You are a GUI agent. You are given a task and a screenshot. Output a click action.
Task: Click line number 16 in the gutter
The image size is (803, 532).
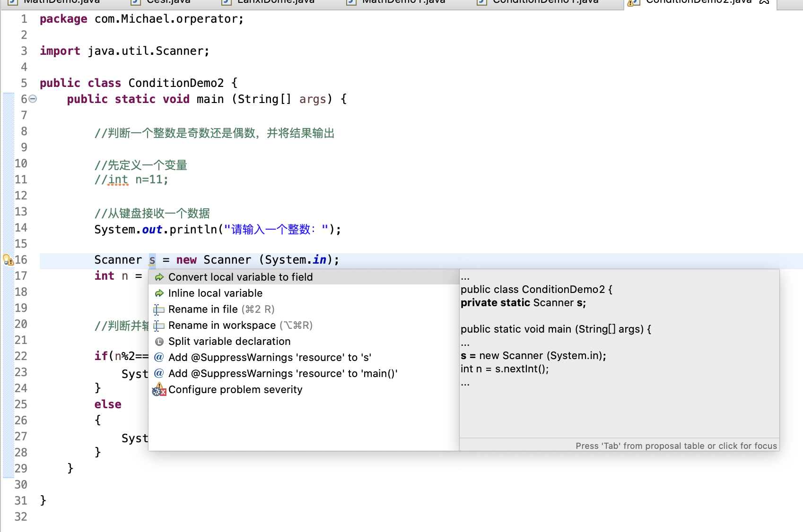click(21, 260)
